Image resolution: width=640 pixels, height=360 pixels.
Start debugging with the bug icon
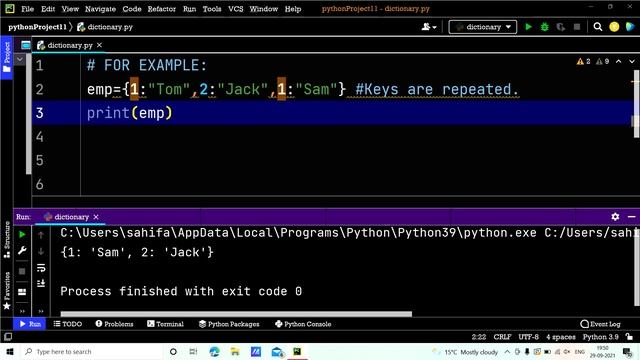pos(544,27)
